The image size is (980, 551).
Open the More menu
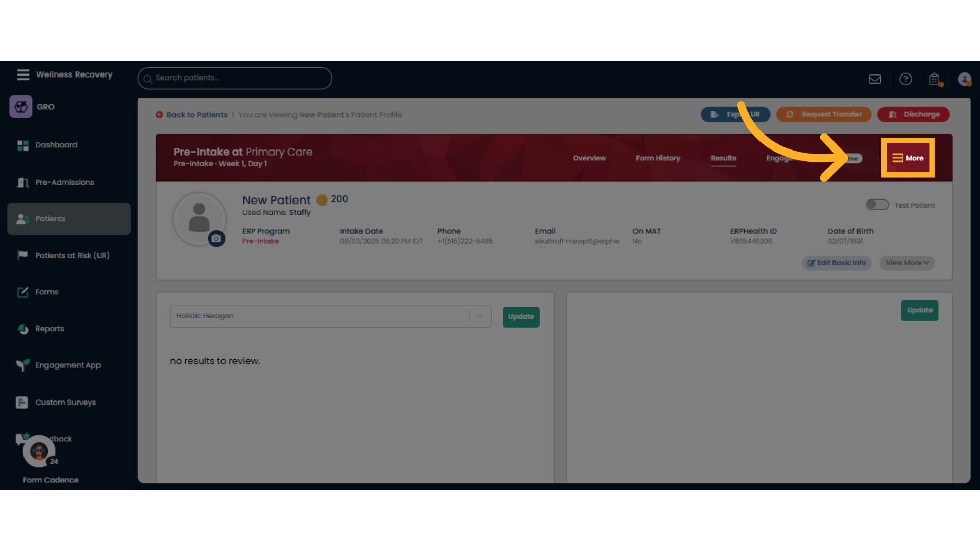(908, 158)
